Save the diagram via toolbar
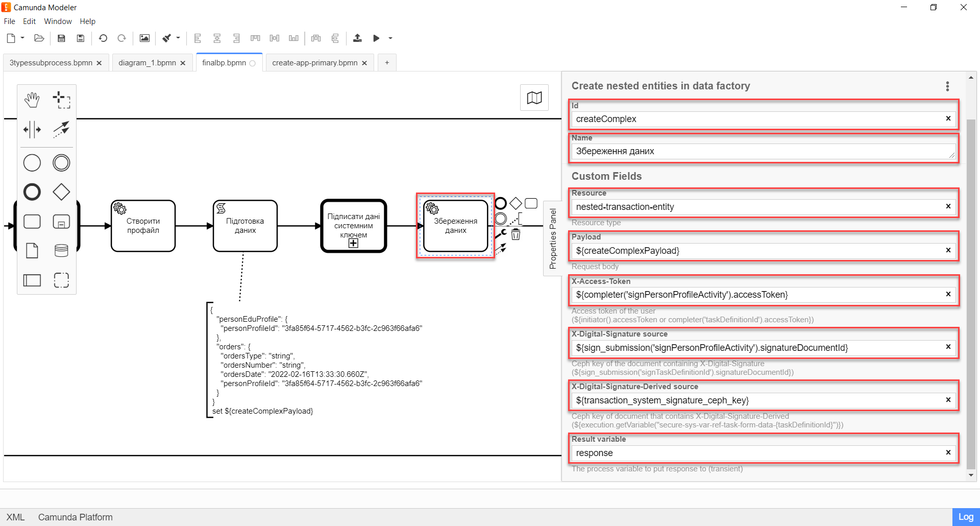980x526 pixels. point(61,38)
